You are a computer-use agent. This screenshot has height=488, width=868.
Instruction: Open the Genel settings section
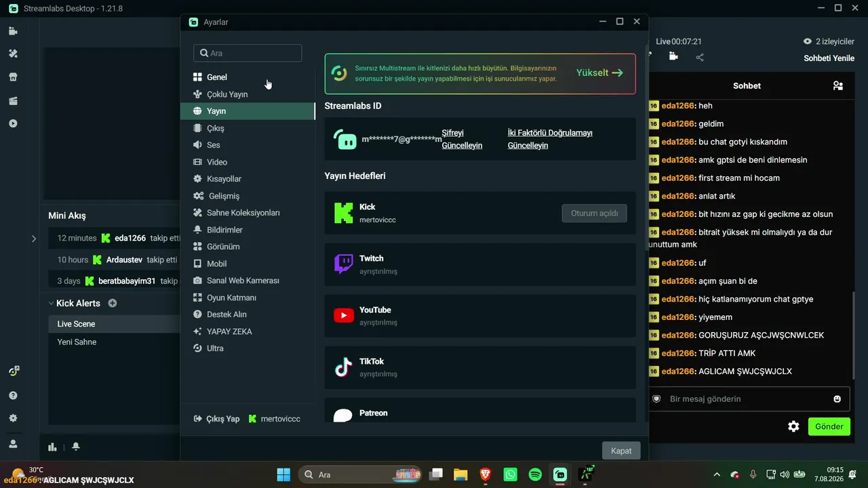(x=248, y=77)
